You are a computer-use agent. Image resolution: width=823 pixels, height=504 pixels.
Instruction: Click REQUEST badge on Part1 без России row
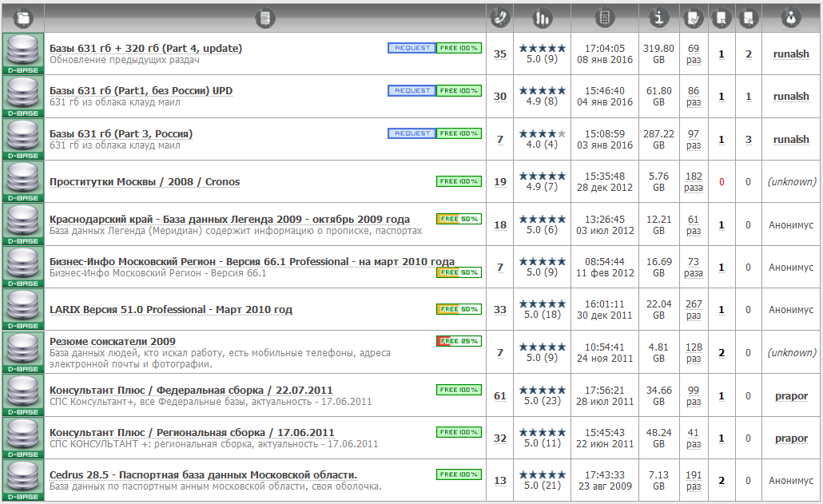coord(412,91)
